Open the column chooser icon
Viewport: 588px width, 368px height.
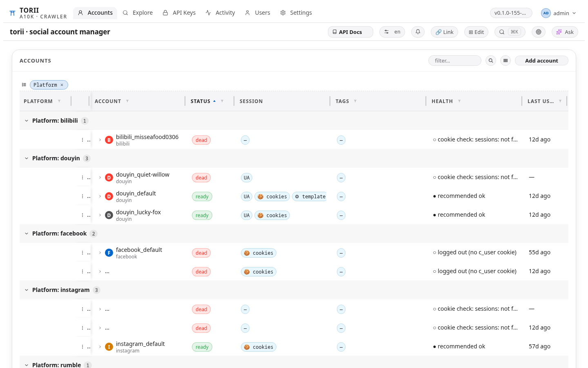click(x=506, y=61)
